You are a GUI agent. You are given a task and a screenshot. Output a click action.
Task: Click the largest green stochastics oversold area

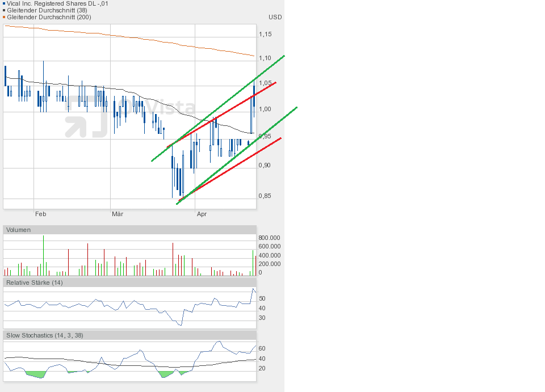click(36, 374)
